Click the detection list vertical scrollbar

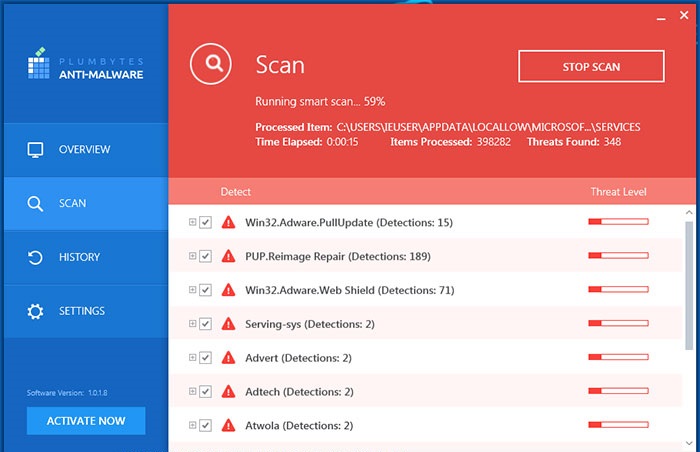point(689,280)
